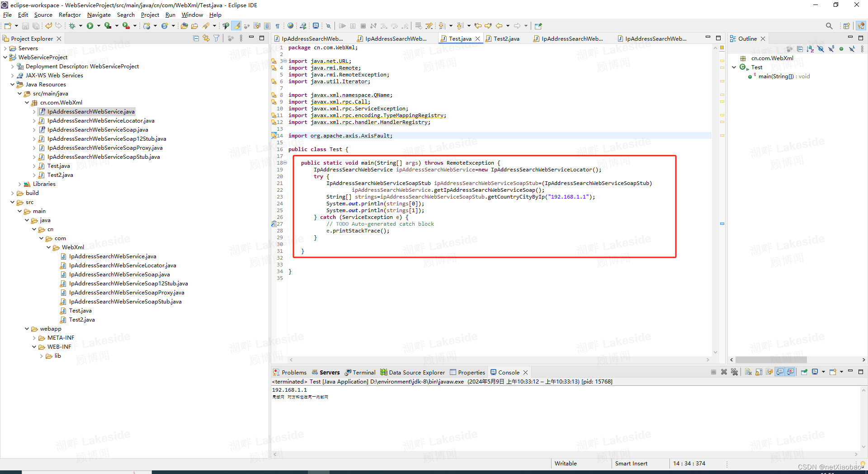This screenshot has height=474, width=868.
Task: Collapse the WEB-INF folder
Action: (x=34, y=346)
